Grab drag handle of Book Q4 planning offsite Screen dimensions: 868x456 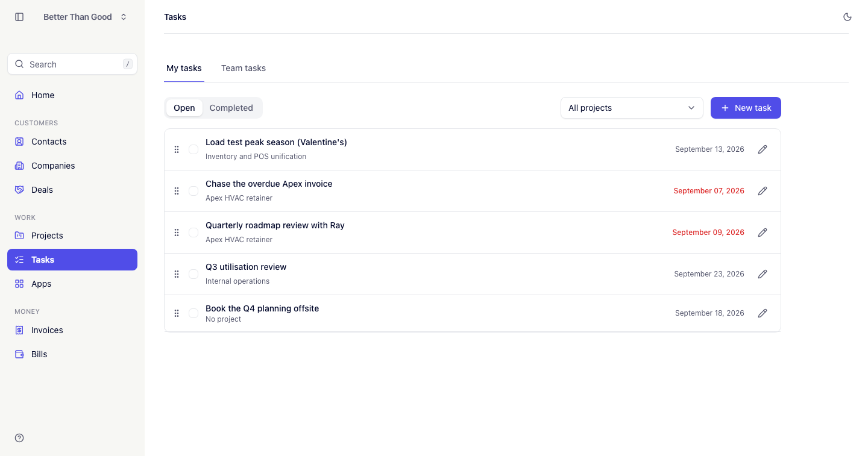pos(177,313)
